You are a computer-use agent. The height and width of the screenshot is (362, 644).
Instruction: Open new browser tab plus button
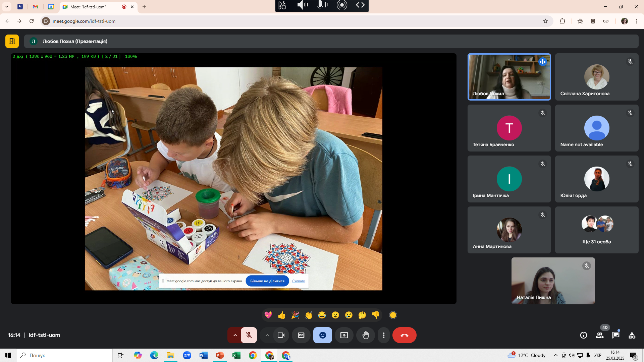tap(144, 7)
